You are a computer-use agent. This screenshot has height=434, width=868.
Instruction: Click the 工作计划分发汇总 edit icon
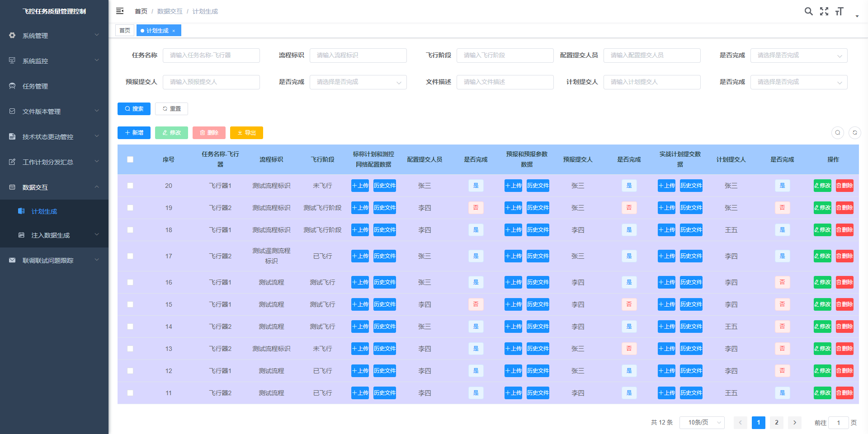point(12,162)
